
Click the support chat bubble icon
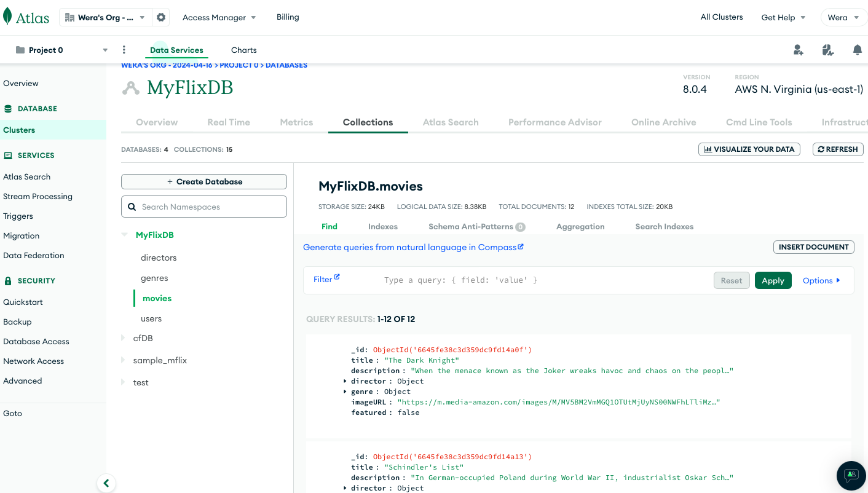click(851, 475)
